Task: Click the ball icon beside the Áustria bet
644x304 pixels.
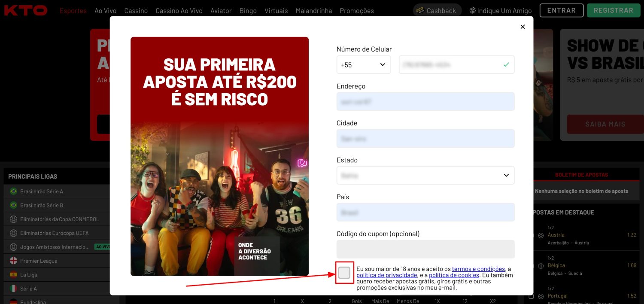Action: pos(541,235)
